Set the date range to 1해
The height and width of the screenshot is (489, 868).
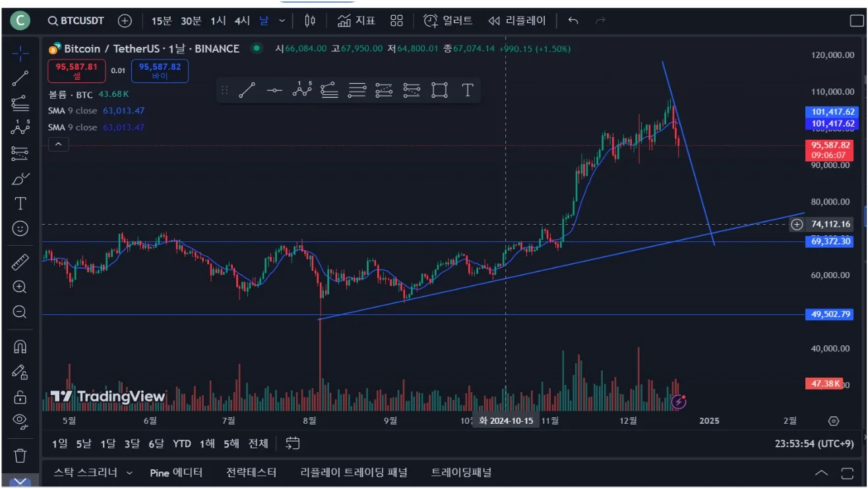[x=207, y=444]
